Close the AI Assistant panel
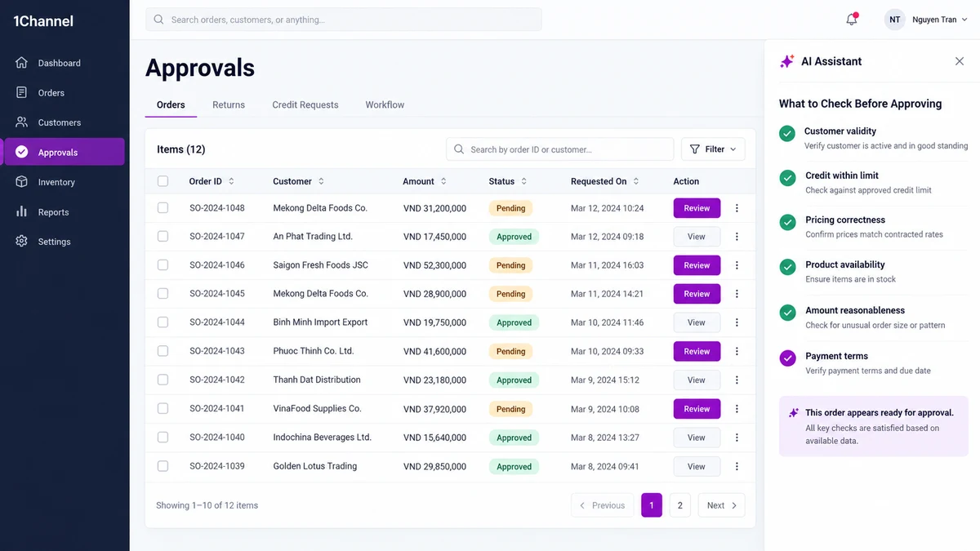This screenshot has width=980, height=551. click(x=960, y=61)
